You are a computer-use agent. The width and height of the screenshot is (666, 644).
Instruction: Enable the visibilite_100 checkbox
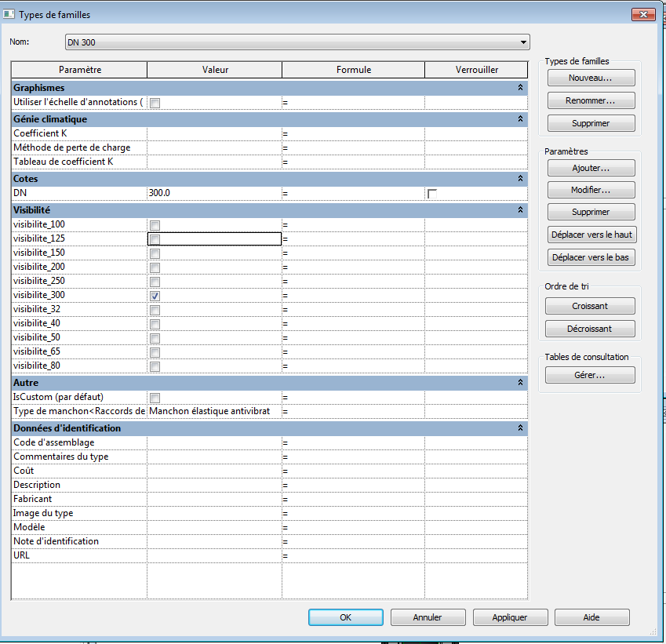[x=155, y=225]
